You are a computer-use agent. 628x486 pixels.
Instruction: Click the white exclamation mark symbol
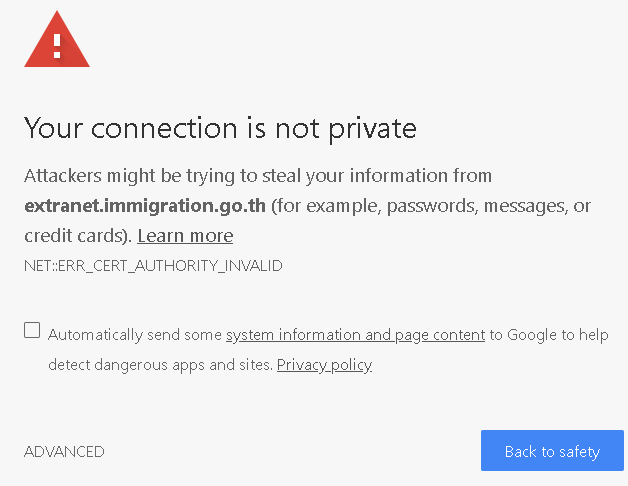[57, 44]
